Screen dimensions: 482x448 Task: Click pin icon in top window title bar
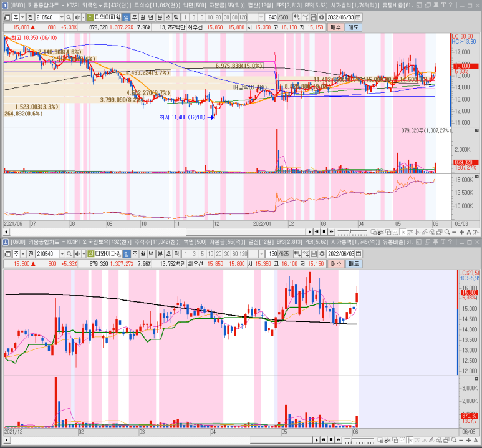[x=435, y=5]
